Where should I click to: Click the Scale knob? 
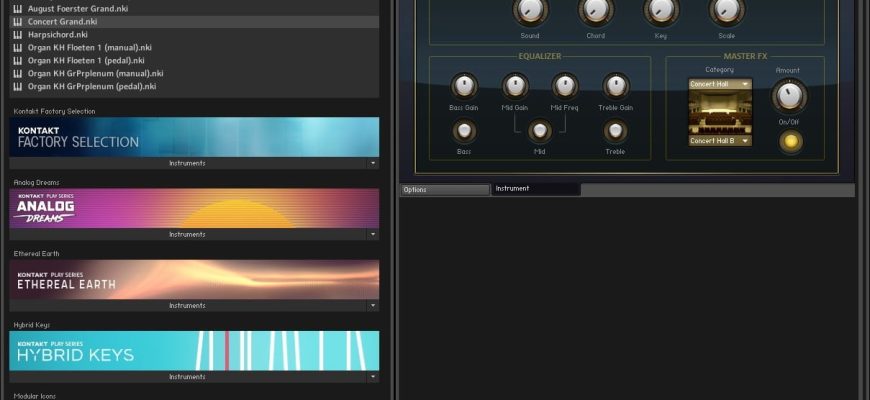727,12
